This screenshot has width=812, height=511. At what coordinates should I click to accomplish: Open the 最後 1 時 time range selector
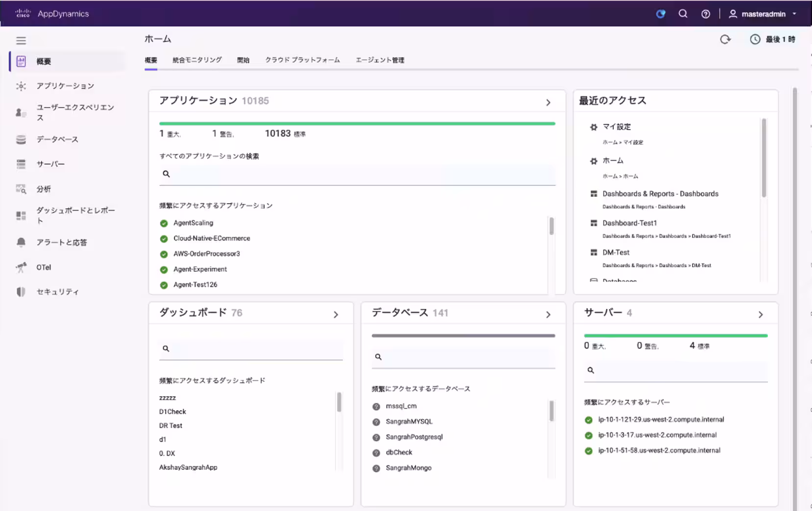tap(773, 39)
